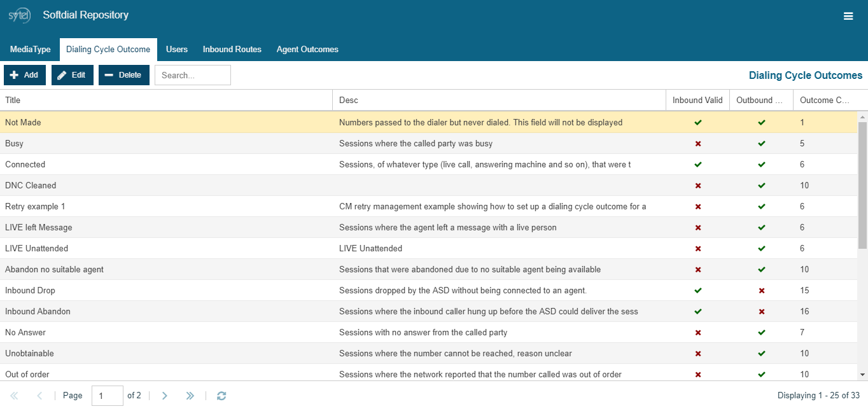The height and width of the screenshot is (411, 868).
Task: Click Outbound cross for Inbound Abandon
Action: point(762,312)
